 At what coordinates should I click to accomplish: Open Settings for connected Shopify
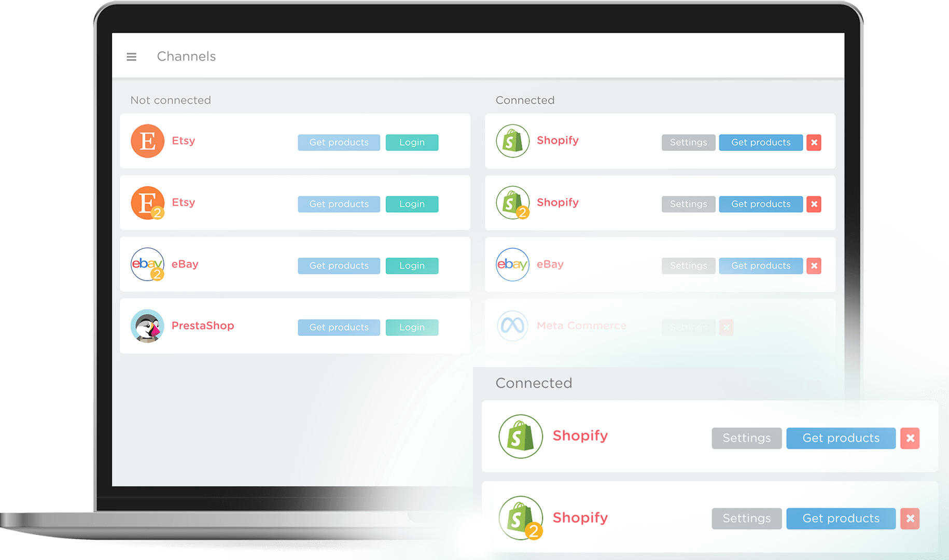pos(688,142)
